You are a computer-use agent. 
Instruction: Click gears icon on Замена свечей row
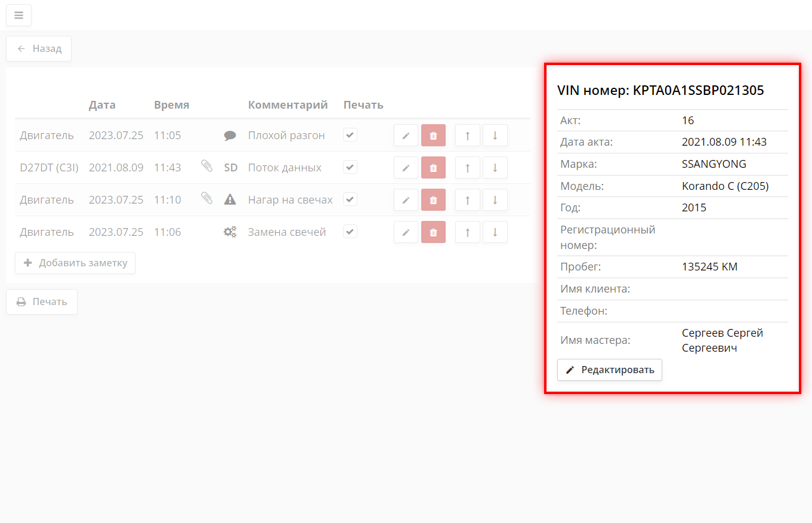(230, 232)
